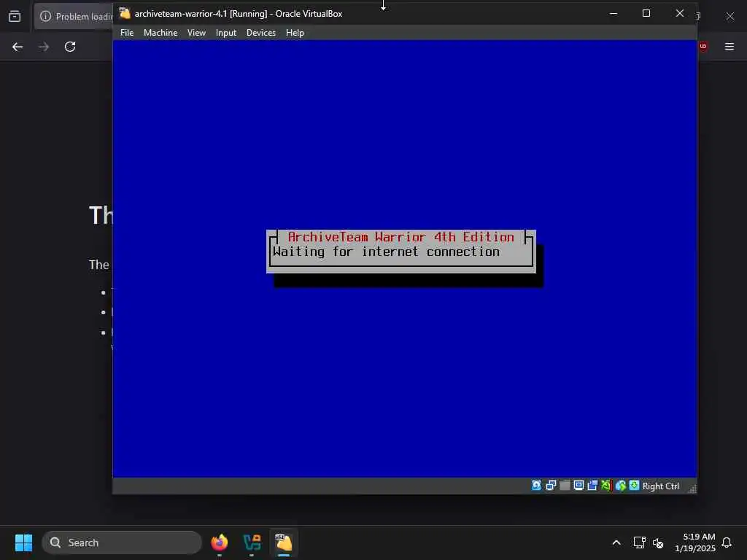Close the browser window
This screenshot has width=747, height=560.
pyautogui.click(x=729, y=16)
